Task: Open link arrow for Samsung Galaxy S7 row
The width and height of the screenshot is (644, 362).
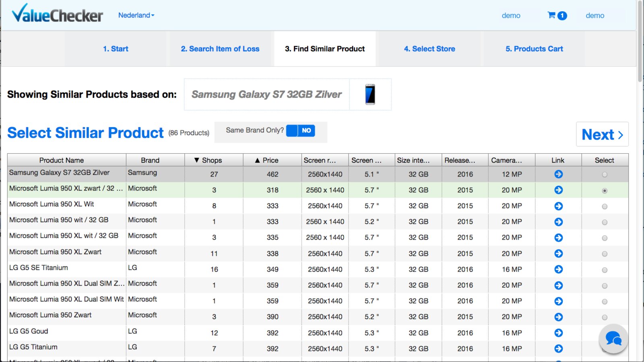Action: point(558,174)
